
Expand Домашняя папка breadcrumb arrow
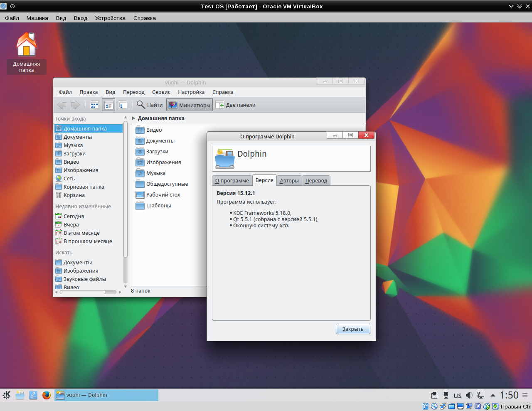(x=134, y=118)
